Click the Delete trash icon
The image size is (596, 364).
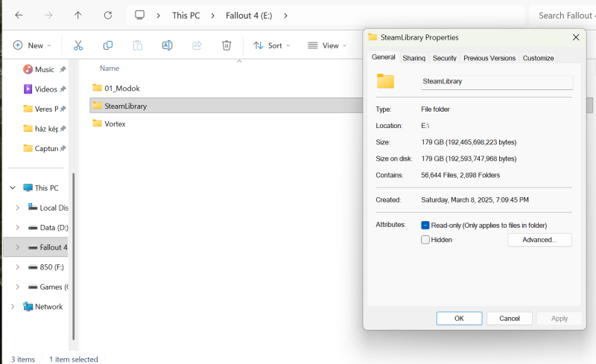pos(226,45)
